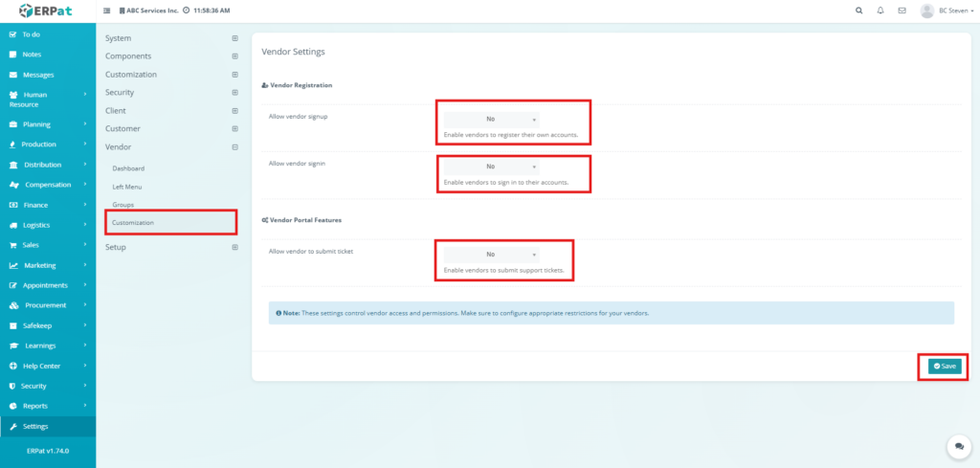The height and width of the screenshot is (468, 980).
Task: Click the Sales cart icon
Action: point(12,246)
